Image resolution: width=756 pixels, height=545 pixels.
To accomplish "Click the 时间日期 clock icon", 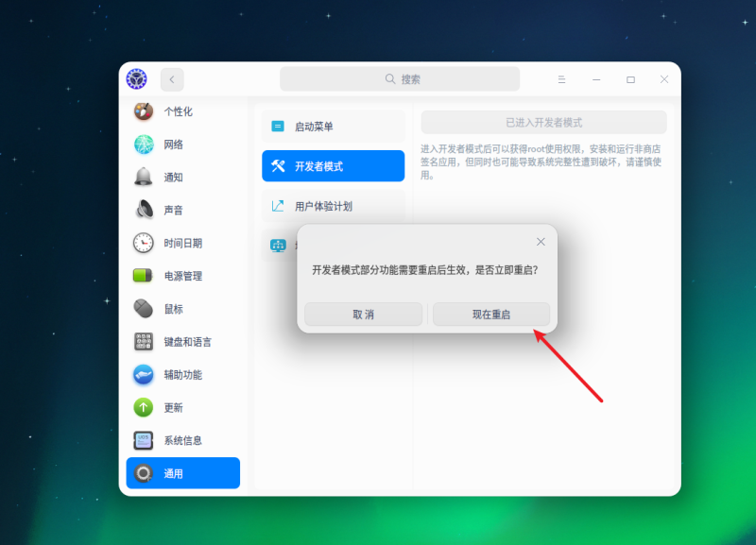I will (144, 243).
